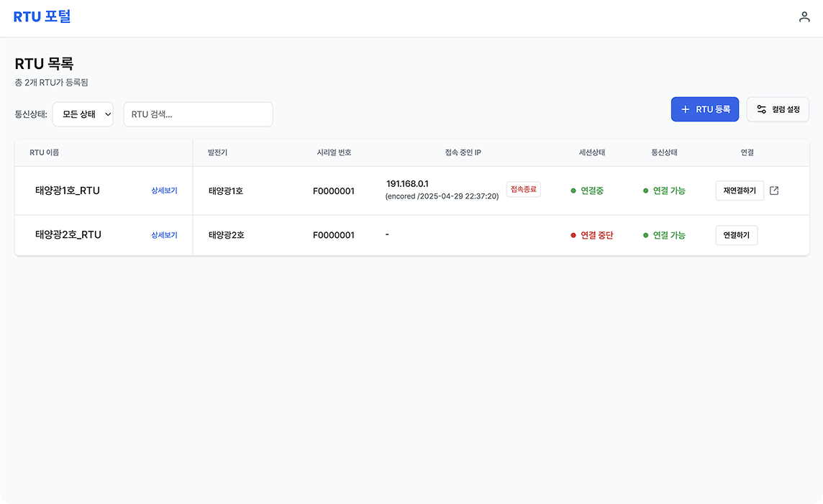This screenshot has width=823, height=504.
Task: Click the 태양광2호 generator cell
Action: pos(226,235)
